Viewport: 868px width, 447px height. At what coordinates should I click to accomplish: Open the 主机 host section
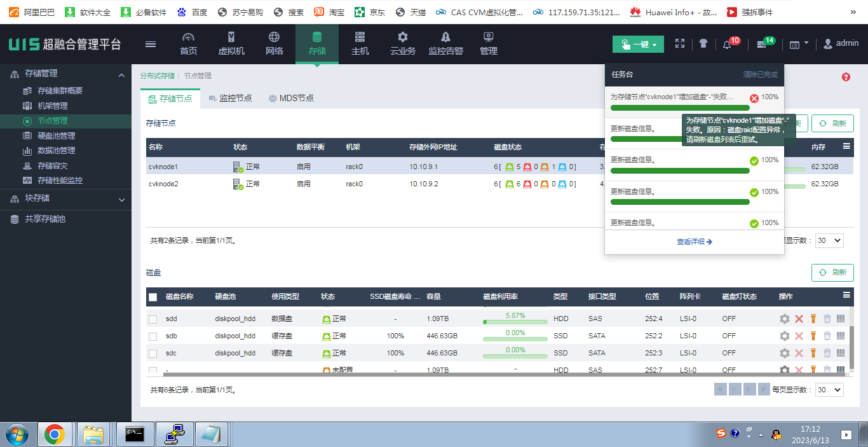360,44
